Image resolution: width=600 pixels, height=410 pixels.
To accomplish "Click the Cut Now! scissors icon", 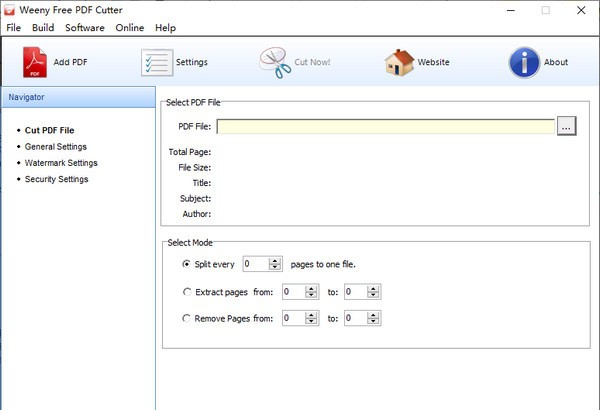I will click(x=275, y=63).
